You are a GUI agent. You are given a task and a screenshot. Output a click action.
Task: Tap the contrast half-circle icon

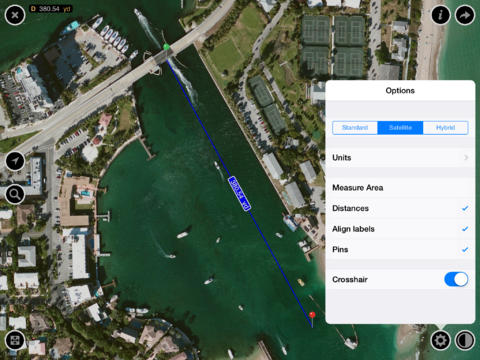[465, 340]
